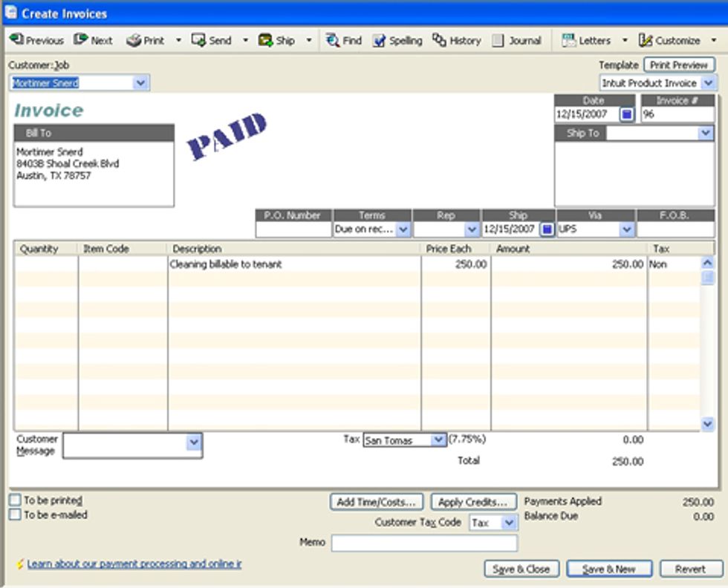Viewport: 728px width, 588px height.
Task: Expand the Via dropdown
Action: tap(627, 229)
